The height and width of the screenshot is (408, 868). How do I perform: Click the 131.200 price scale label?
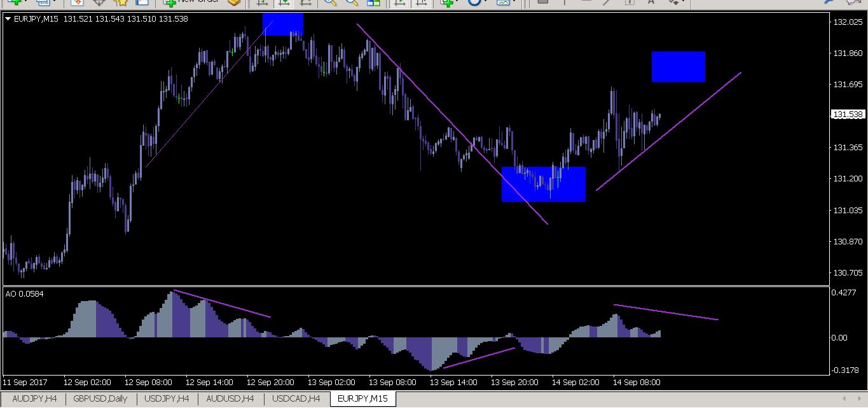[x=848, y=179]
